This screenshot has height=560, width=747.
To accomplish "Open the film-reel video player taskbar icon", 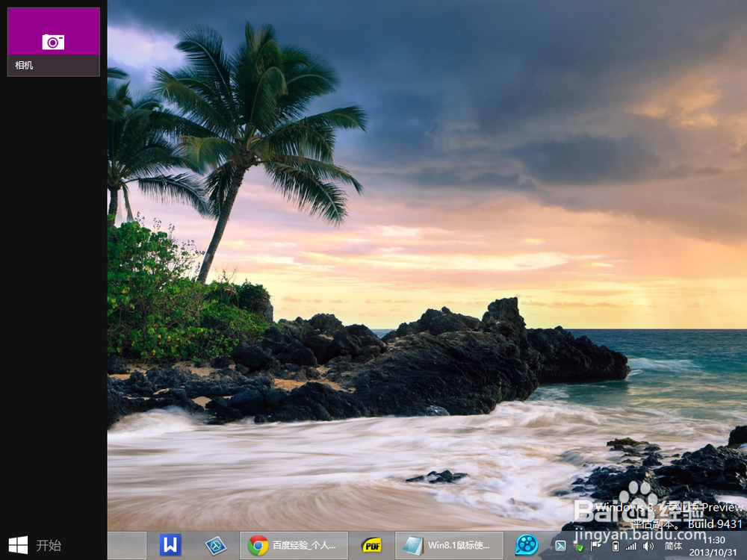I will (527, 546).
